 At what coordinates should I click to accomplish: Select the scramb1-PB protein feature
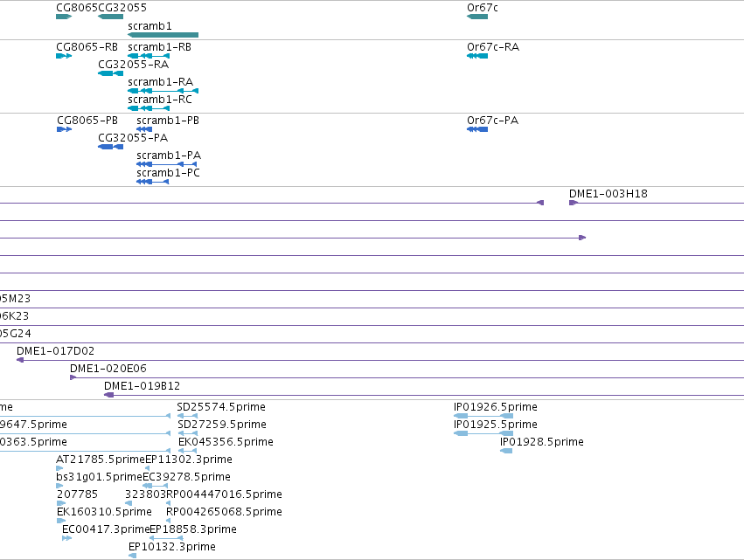click(x=144, y=129)
